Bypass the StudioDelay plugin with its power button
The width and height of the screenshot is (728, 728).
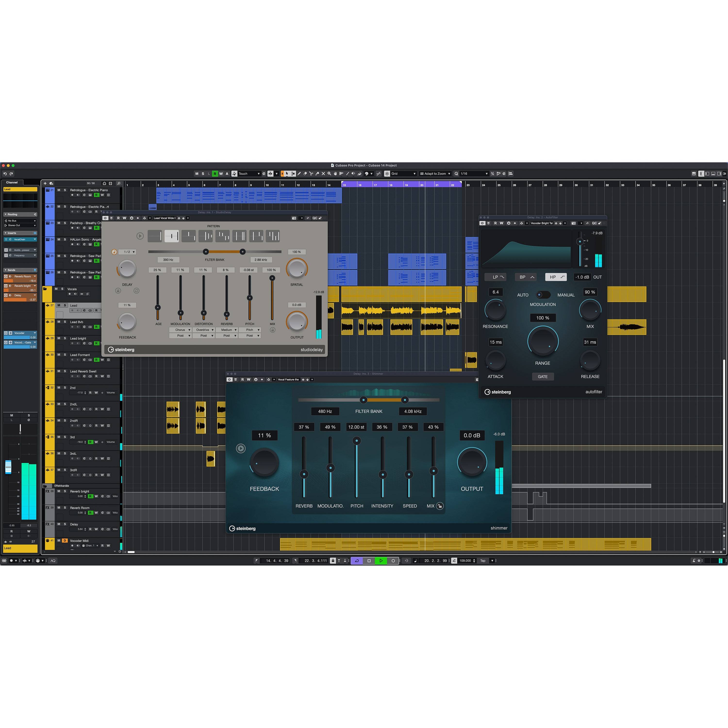(x=106, y=218)
